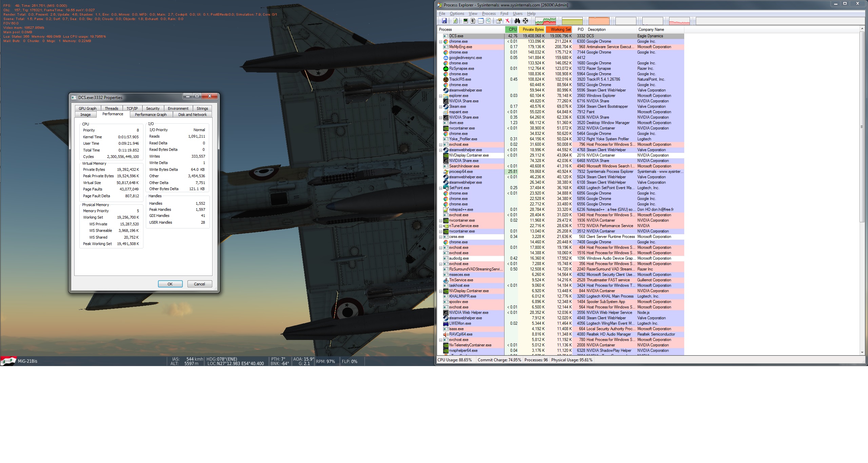Viewport: 868px width, 463px height.
Task: Collapse the csrss.exe tree node
Action: point(441,237)
